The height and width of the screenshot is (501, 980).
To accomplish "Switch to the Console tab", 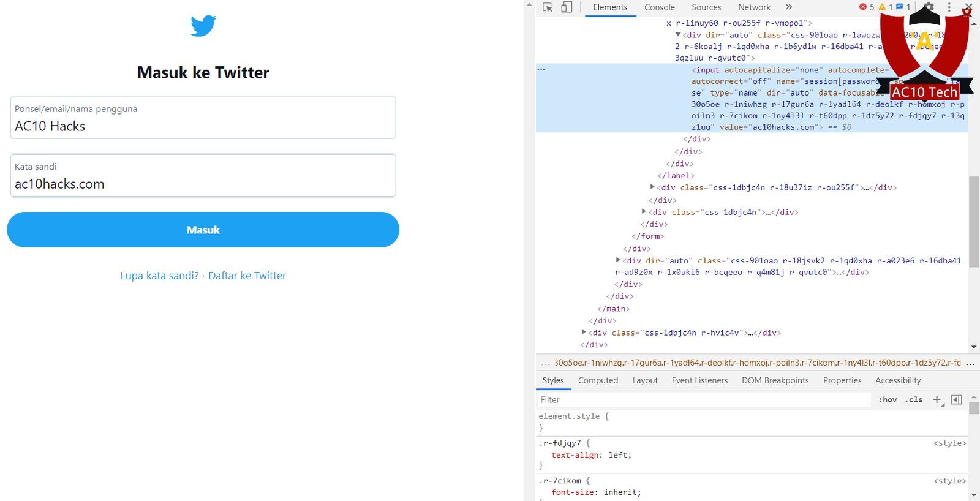I will (x=660, y=7).
